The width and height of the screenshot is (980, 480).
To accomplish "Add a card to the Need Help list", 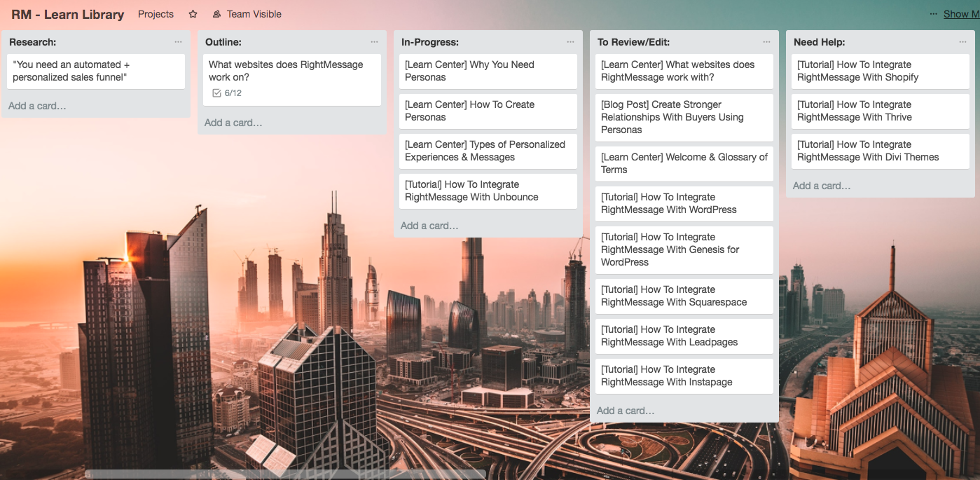I will coord(822,186).
